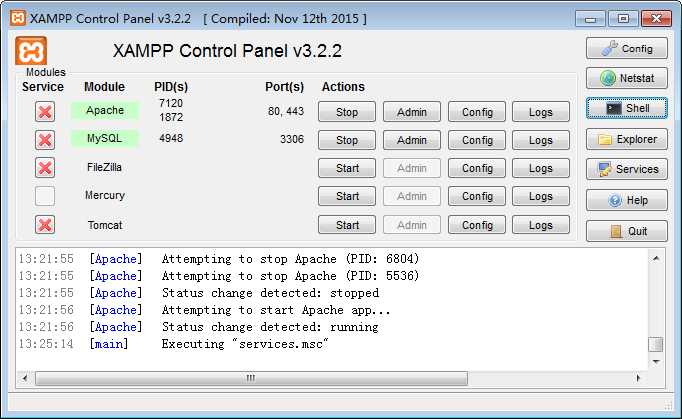682x419 pixels.
Task: Open Apache Logs menu
Action: (541, 112)
